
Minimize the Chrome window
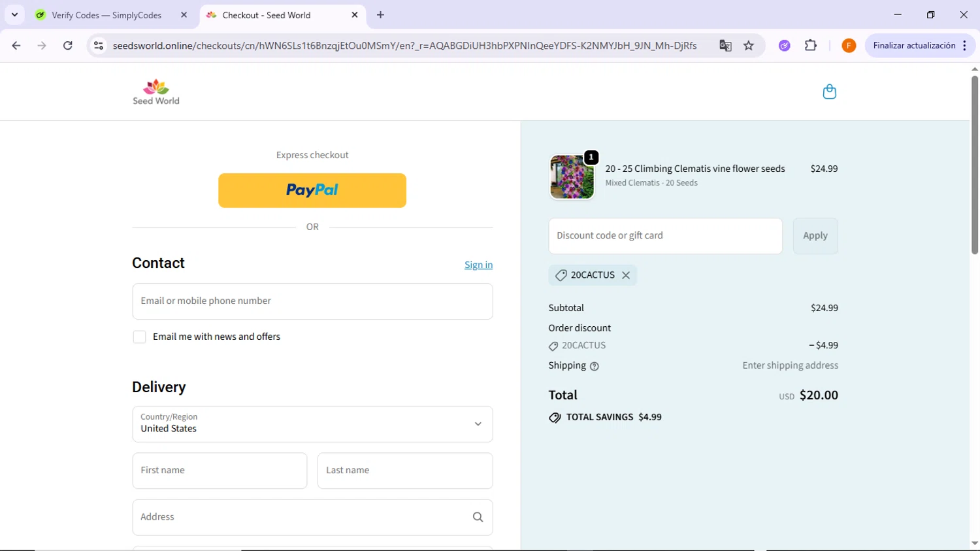click(898, 14)
